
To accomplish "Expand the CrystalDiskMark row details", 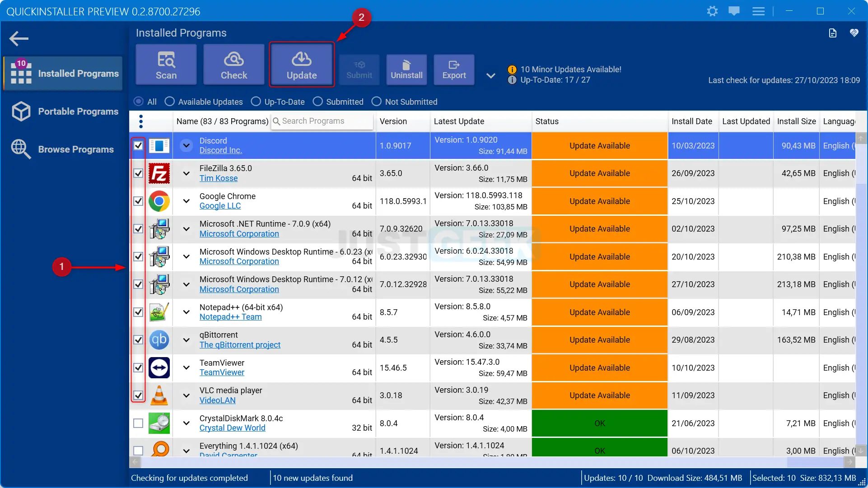I will click(186, 423).
